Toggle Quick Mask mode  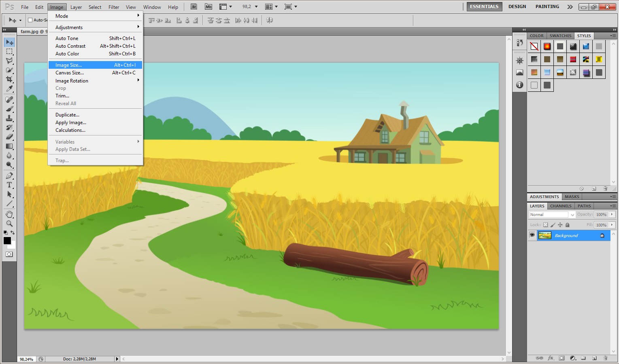tap(9, 254)
